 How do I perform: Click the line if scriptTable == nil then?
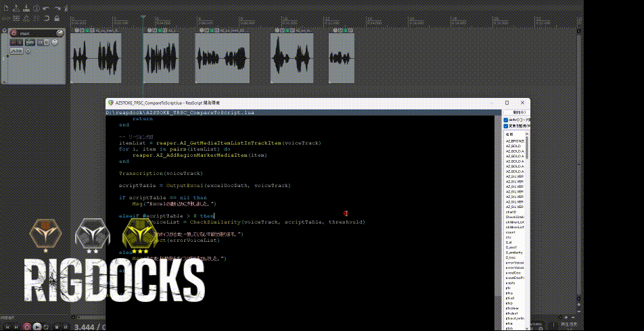(162, 198)
